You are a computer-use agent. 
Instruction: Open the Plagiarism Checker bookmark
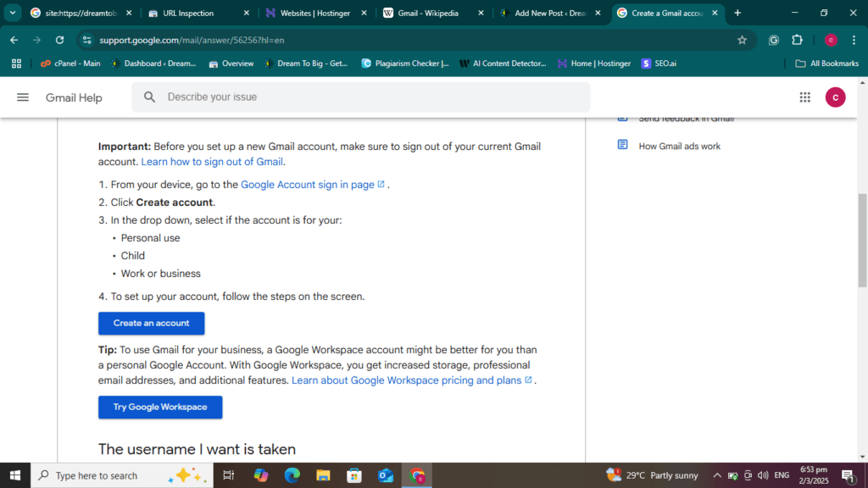pos(405,64)
